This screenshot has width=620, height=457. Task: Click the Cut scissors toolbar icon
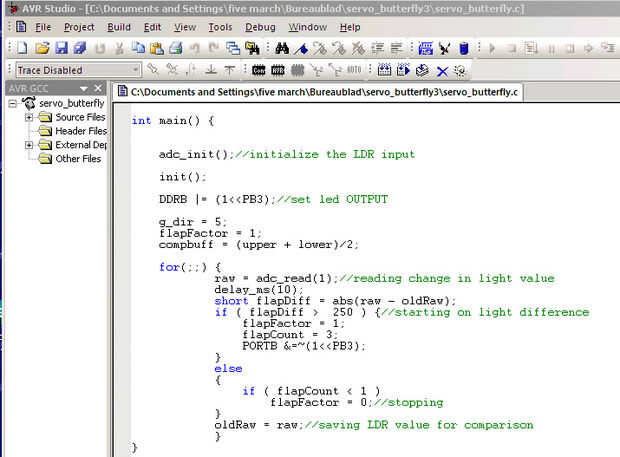pyautogui.click(x=119, y=49)
